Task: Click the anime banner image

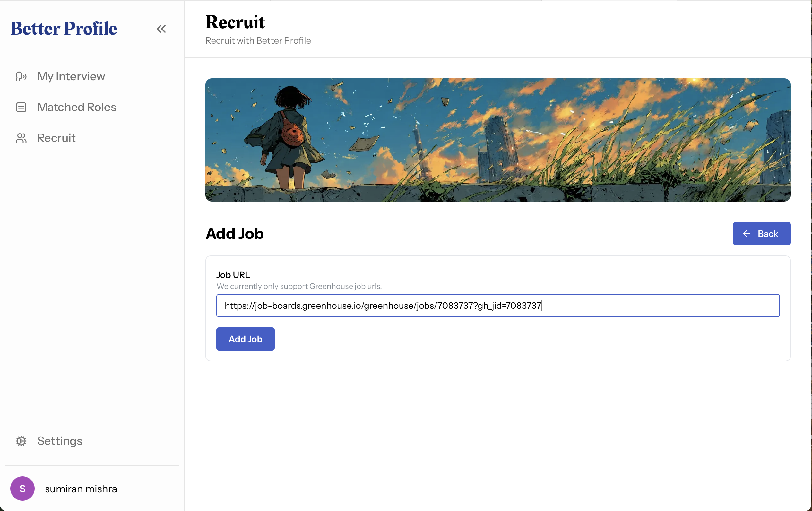Action: [x=498, y=140]
